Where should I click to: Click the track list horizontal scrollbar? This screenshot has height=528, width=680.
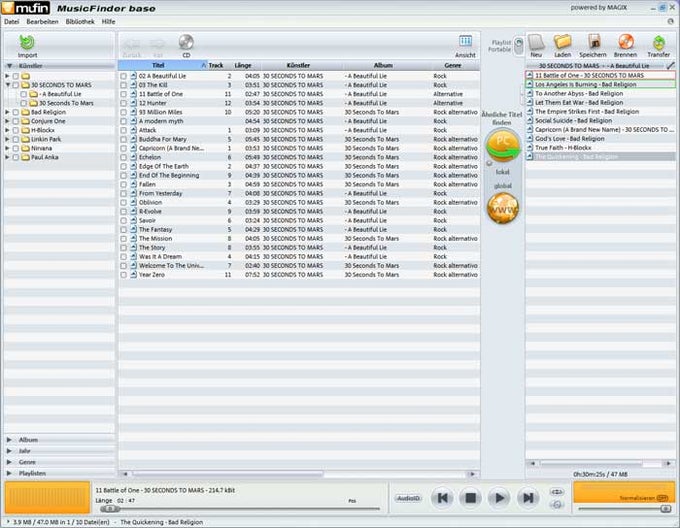point(227,474)
